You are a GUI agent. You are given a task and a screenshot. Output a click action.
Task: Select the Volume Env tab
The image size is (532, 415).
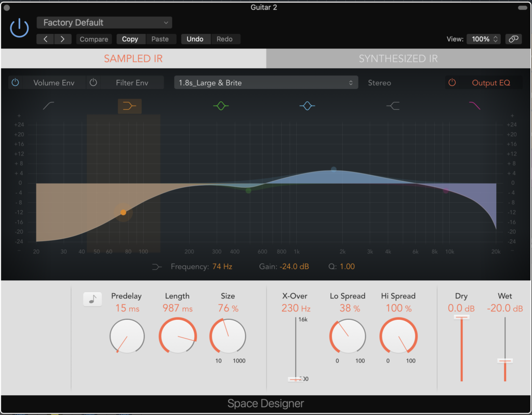[x=54, y=83]
